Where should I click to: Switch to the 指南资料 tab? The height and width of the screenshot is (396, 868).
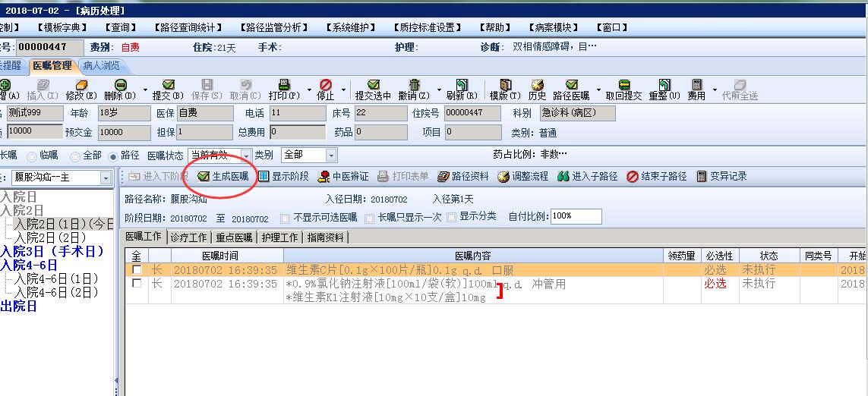pos(325,237)
